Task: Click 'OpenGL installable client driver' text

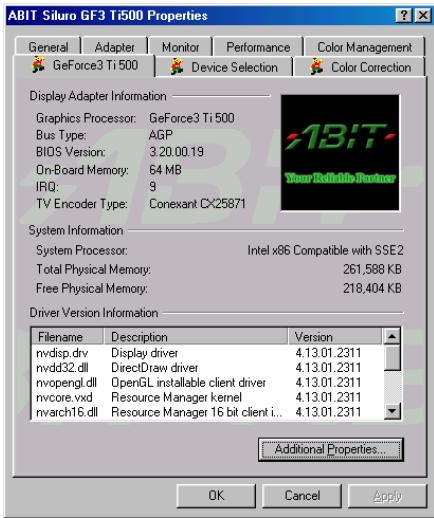Action: 188,382
